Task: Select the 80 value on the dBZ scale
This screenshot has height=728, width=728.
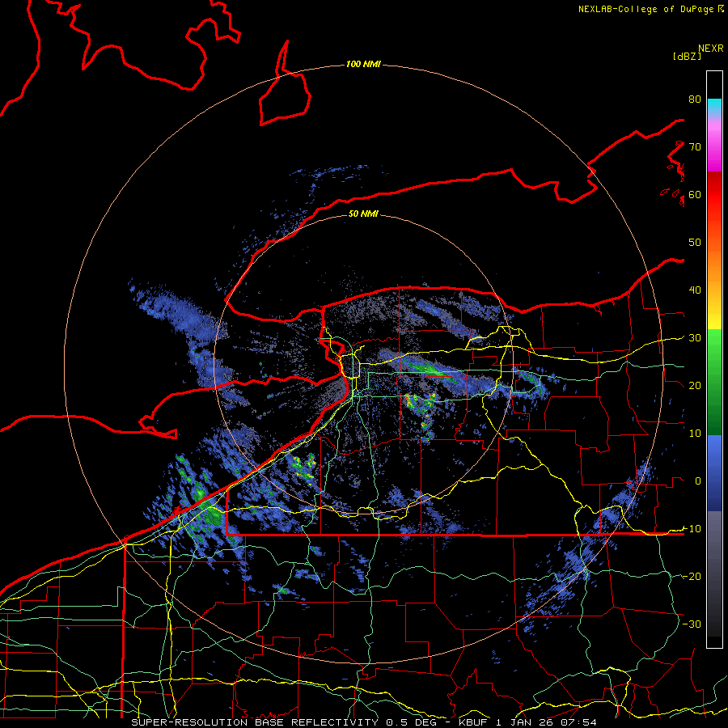Action: coord(695,99)
